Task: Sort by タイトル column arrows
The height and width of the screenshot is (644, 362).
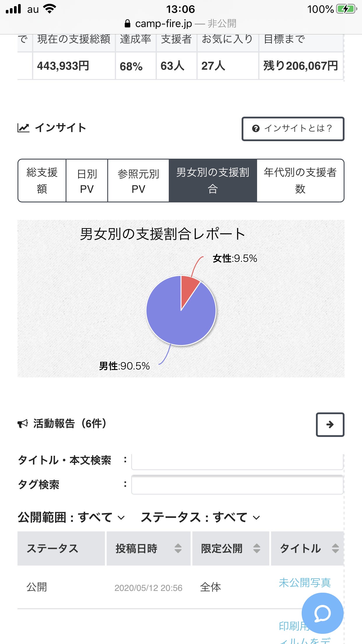Action: tap(335, 548)
